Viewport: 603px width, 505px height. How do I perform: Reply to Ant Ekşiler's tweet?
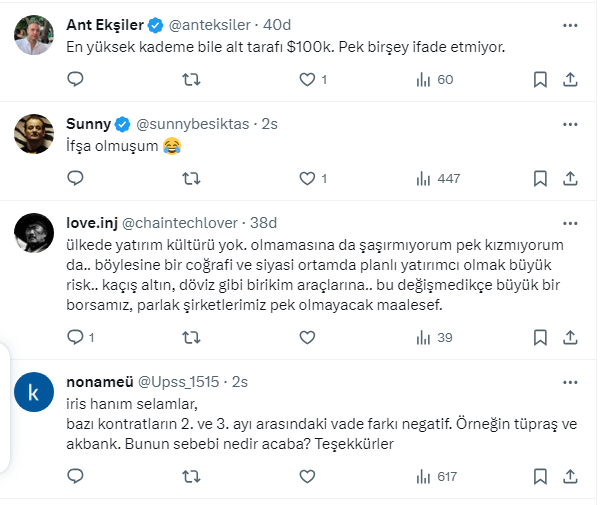(x=75, y=79)
